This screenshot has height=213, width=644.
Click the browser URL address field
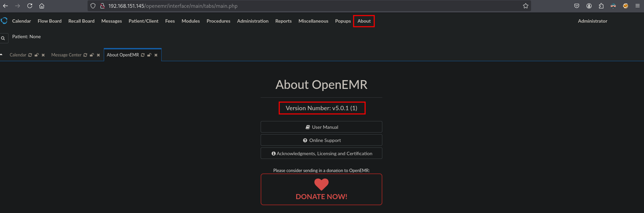point(304,6)
